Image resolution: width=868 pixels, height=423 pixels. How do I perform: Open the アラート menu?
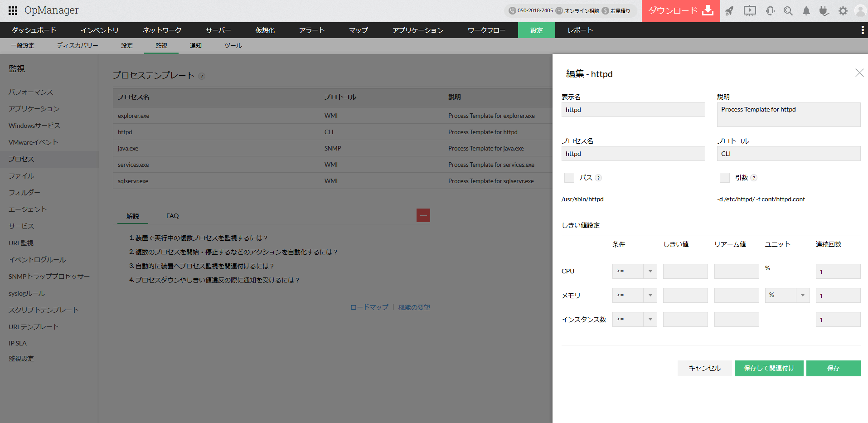click(312, 30)
